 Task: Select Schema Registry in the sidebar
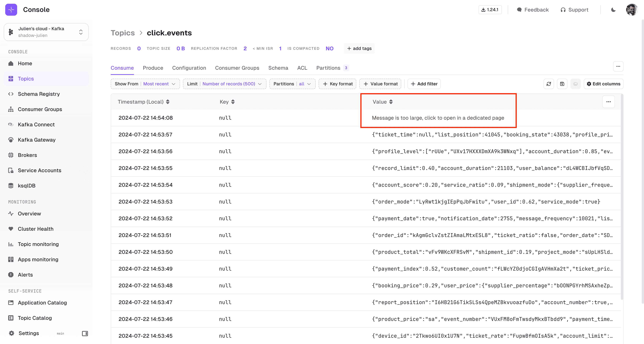pyautogui.click(x=39, y=94)
